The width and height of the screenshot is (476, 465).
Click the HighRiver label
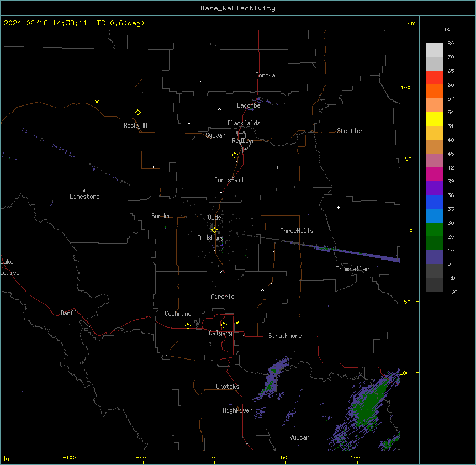[x=237, y=410]
